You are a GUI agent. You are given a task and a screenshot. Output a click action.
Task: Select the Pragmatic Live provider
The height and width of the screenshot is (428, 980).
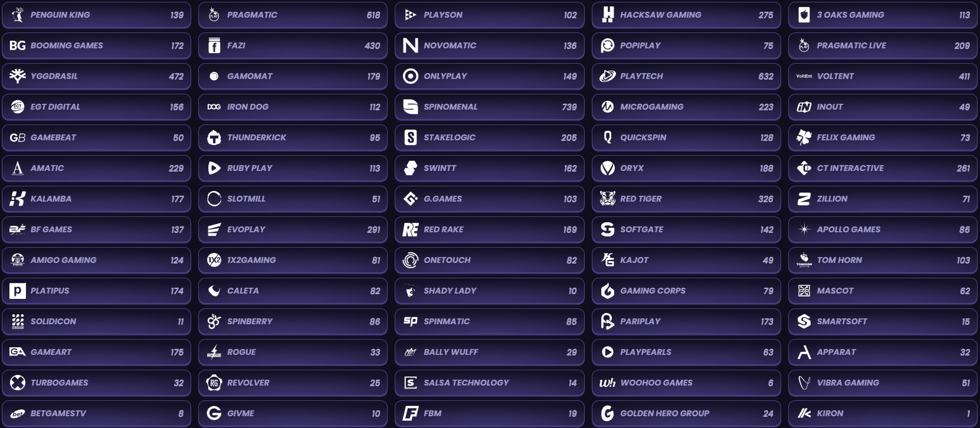[883, 45]
